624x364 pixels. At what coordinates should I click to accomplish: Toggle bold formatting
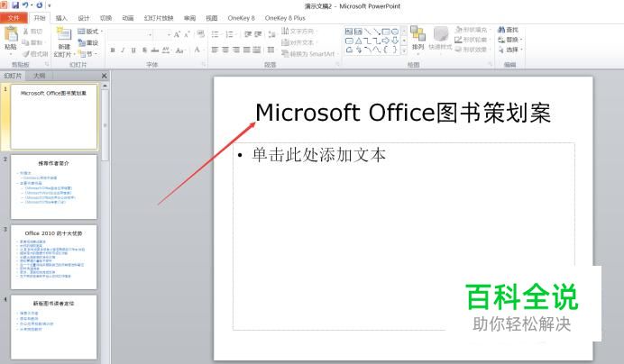click(x=113, y=50)
